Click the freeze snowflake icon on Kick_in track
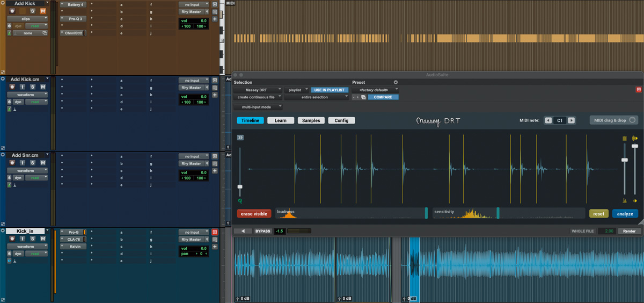 (x=9, y=254)
